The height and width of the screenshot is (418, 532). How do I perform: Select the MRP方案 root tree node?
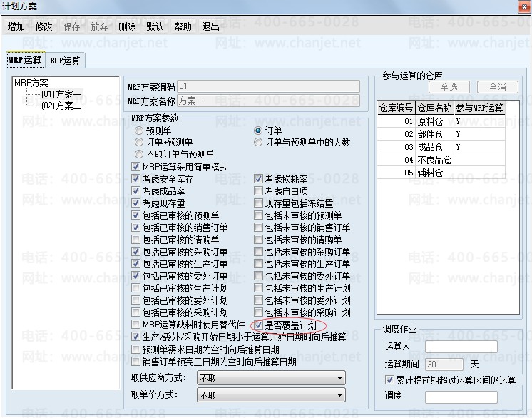point(31,83)
